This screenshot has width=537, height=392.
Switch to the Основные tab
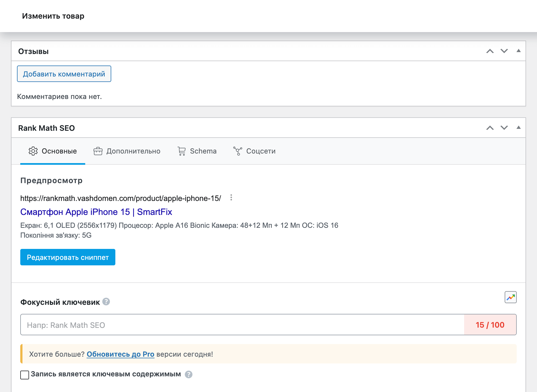53,151
